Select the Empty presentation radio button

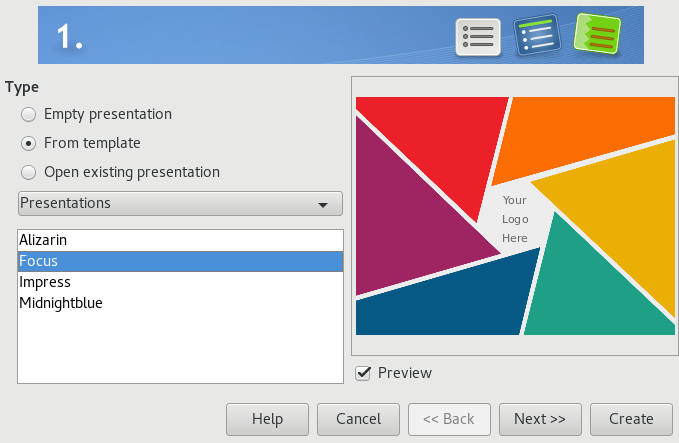(x=28, y=114)
